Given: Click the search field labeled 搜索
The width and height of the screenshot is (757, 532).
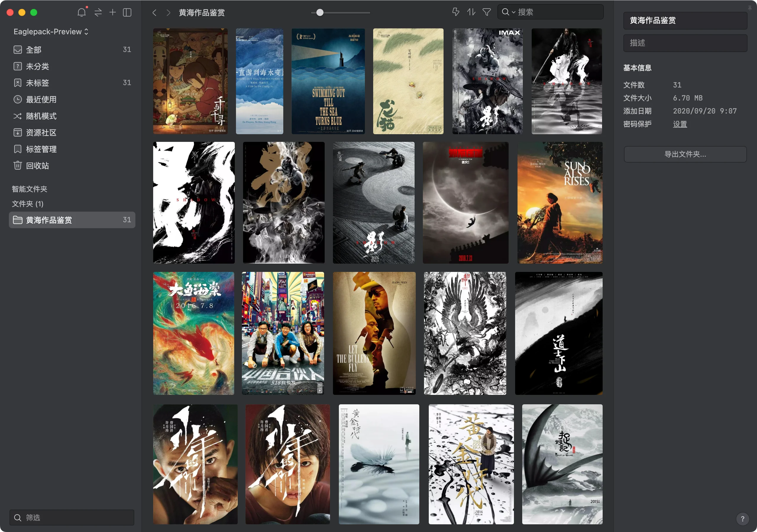Looking at the screenshot, I should pos(550,12).
